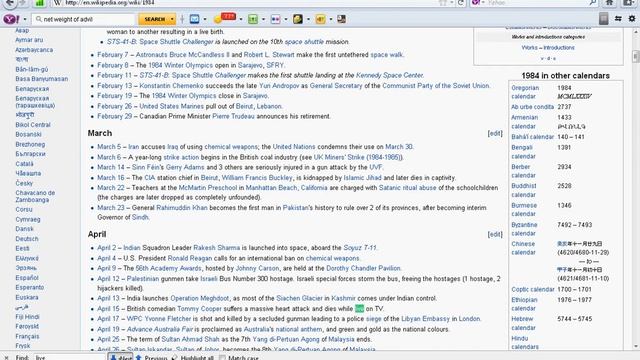
Task: Click the Find text input field
Action: click(69, 358)
